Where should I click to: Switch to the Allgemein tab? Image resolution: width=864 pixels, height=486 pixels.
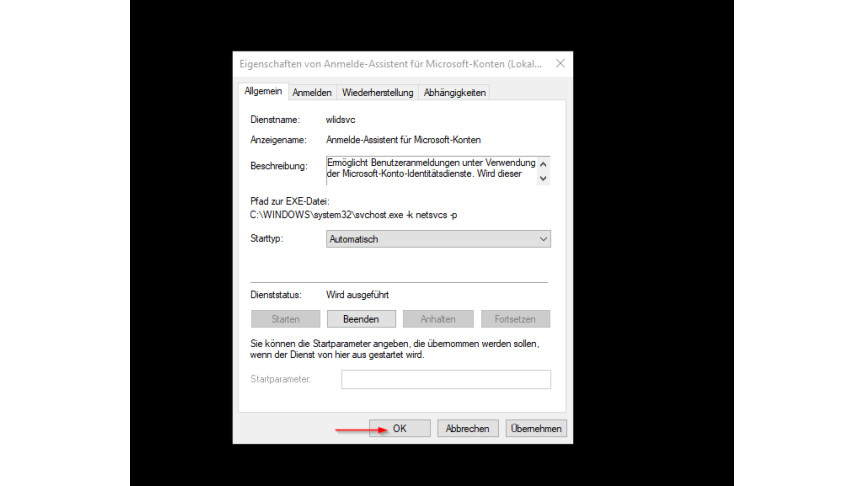tap(263, 91)
